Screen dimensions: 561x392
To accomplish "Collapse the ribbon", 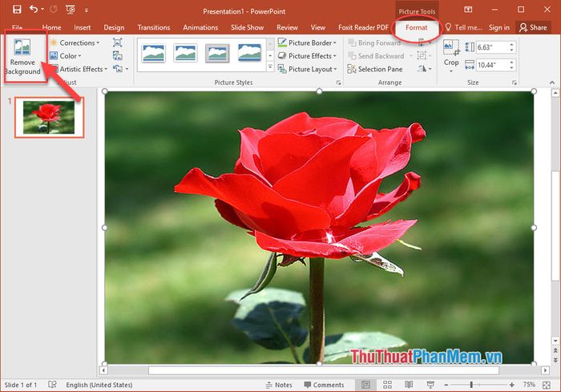I will click(x=552, y=83).
